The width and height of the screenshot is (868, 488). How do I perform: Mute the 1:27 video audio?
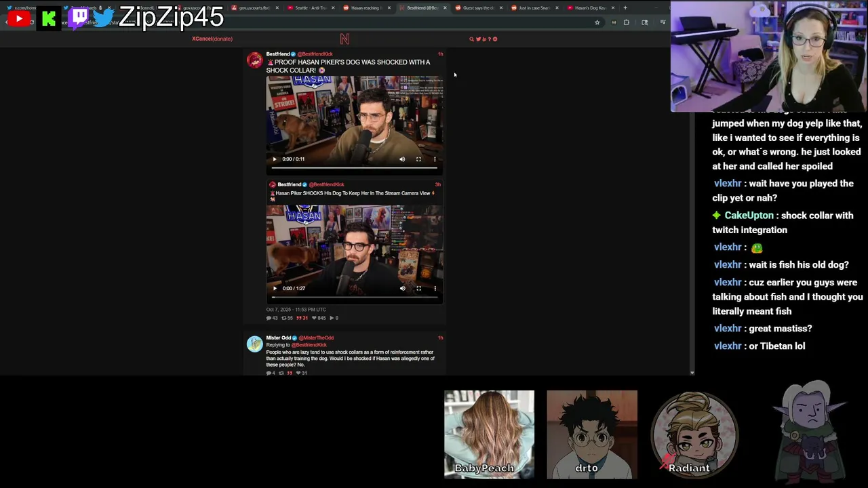(x=402, y=289)
